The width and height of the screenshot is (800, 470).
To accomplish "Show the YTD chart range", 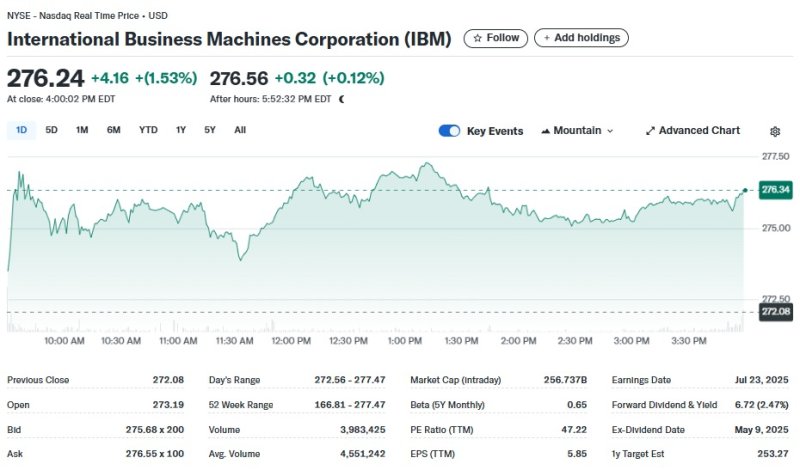I will 148,130.
